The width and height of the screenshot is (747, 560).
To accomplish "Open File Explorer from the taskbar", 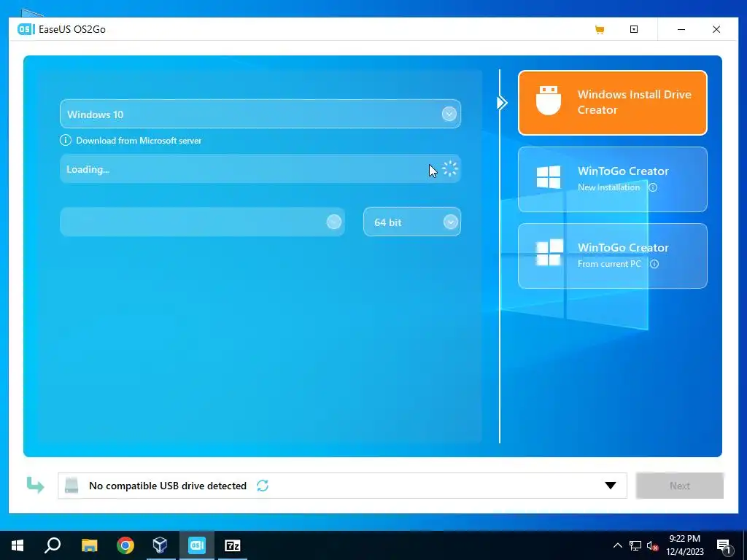I will (x=89, y=545).
